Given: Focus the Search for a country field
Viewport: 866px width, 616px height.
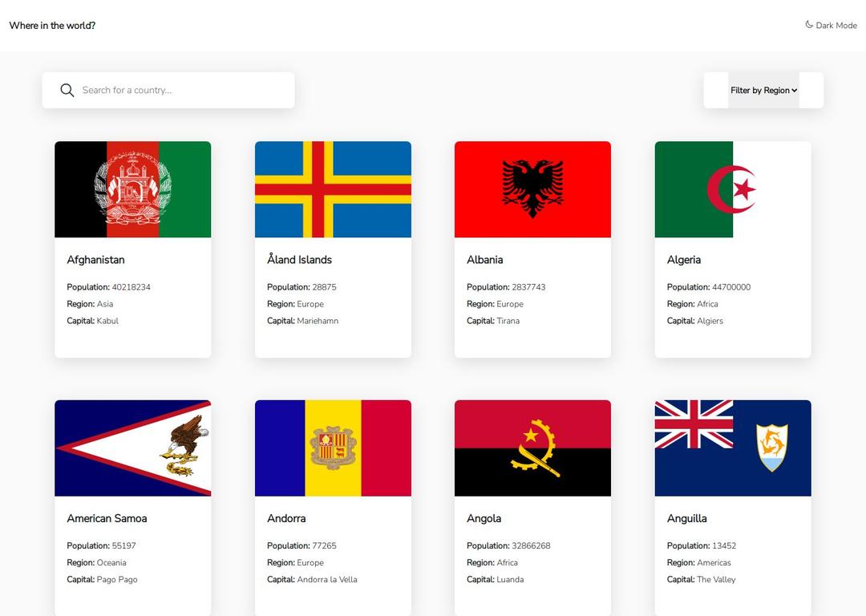Looking at the screenshot, I should [168, 90].
